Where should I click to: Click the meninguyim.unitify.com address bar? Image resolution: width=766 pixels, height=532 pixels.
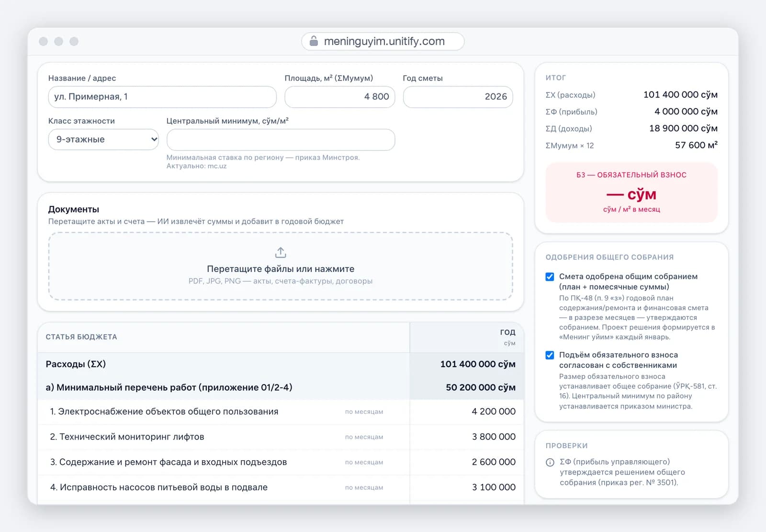383,41
